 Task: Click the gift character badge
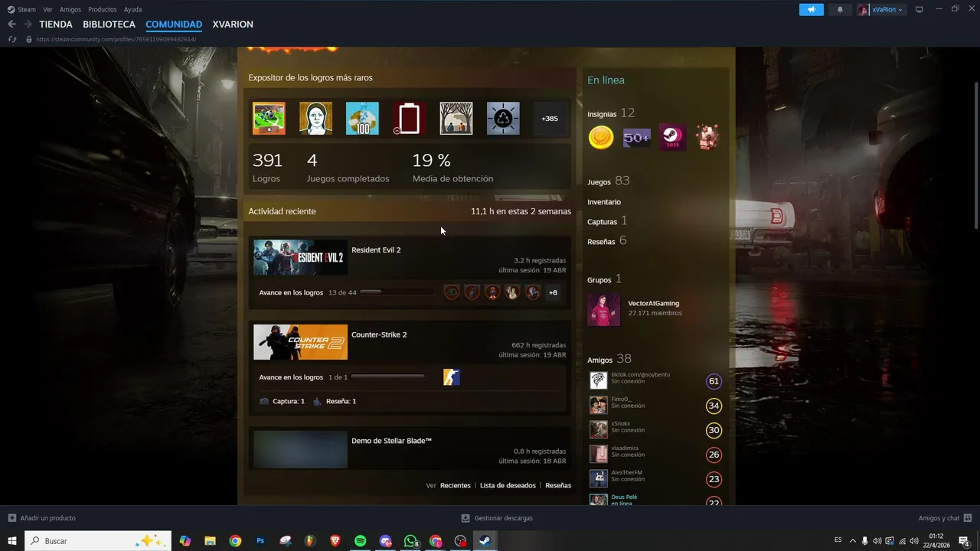pos(707,138)
